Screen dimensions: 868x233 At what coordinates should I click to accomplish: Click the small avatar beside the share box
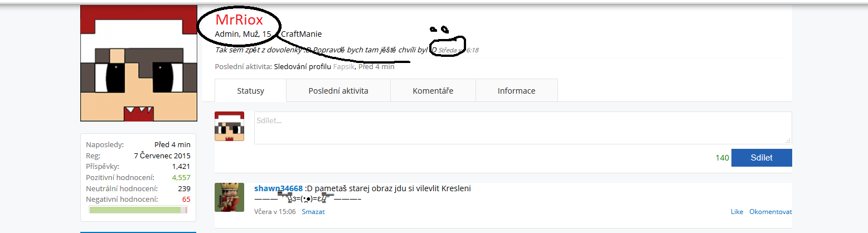[229, 126]
